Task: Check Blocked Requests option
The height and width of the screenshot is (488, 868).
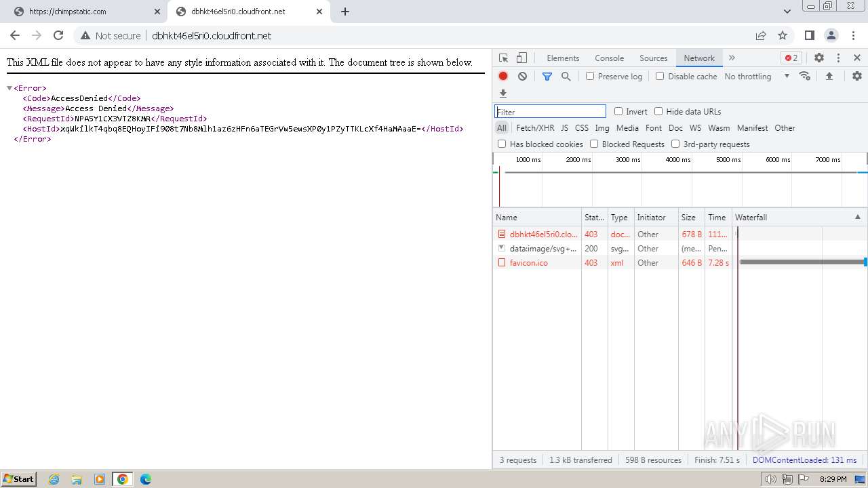Action: [594, 144]
